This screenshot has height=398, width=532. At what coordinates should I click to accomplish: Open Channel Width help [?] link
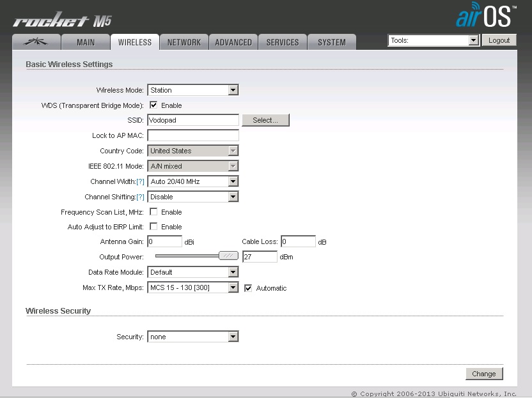140,182
